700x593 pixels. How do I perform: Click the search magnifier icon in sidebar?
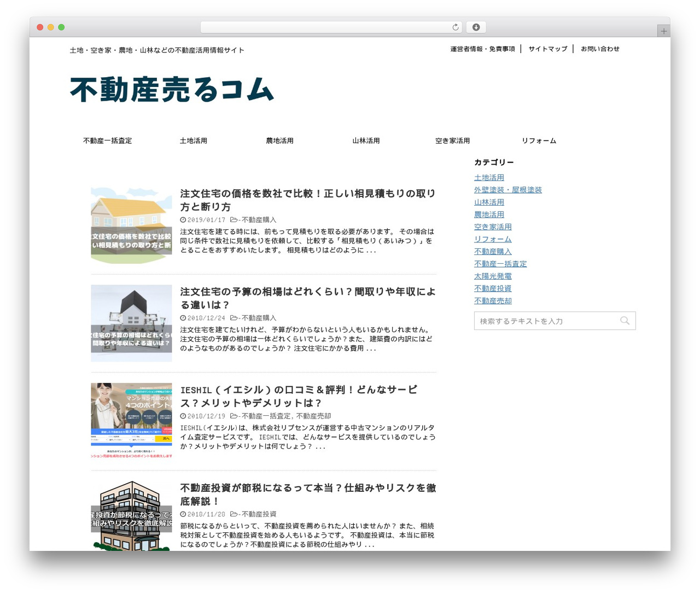625,321
